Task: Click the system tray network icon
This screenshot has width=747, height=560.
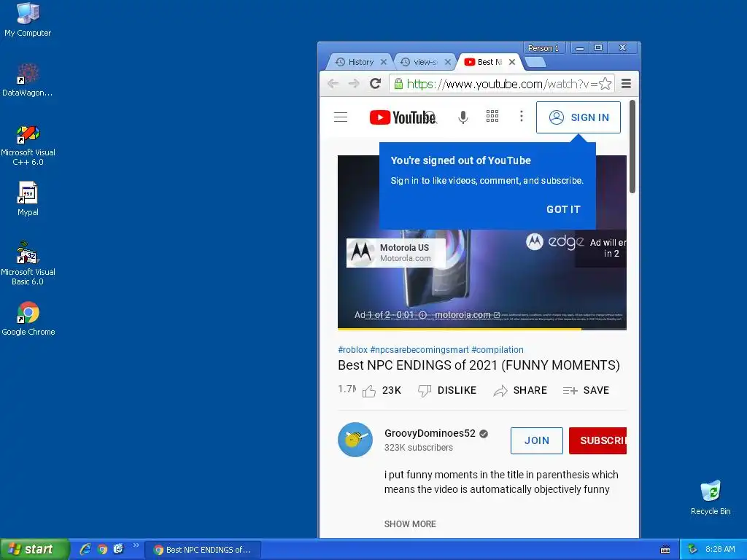Action: 693,549
